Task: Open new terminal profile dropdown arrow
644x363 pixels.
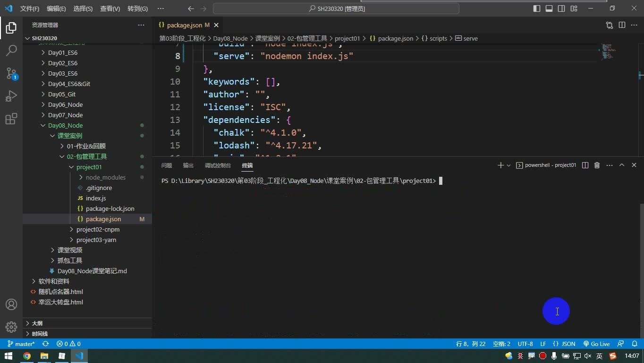Action: [x=508, y=165]
